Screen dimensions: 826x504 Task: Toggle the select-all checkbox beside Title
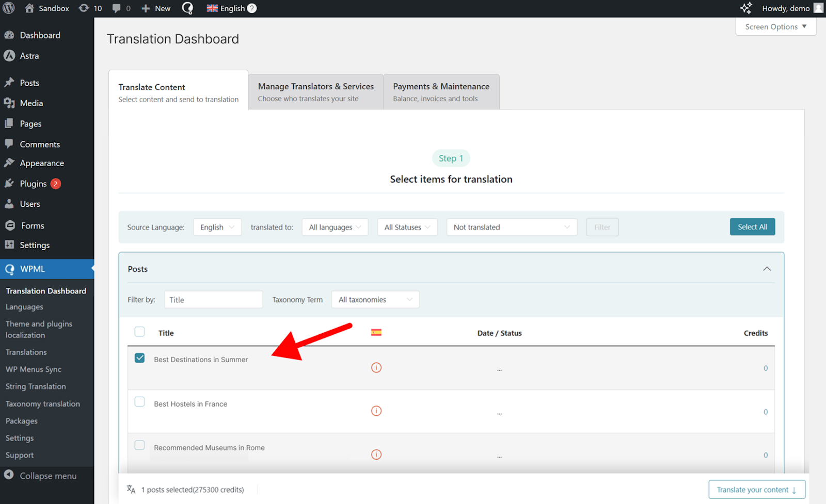(x=139, y=332)
